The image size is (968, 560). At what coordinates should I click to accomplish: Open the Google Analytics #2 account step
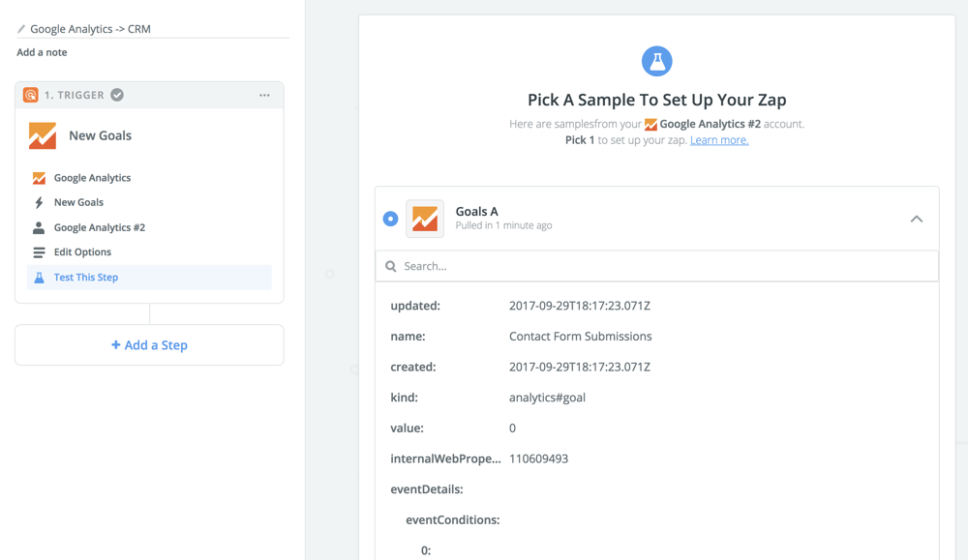(x=99, y=227)
